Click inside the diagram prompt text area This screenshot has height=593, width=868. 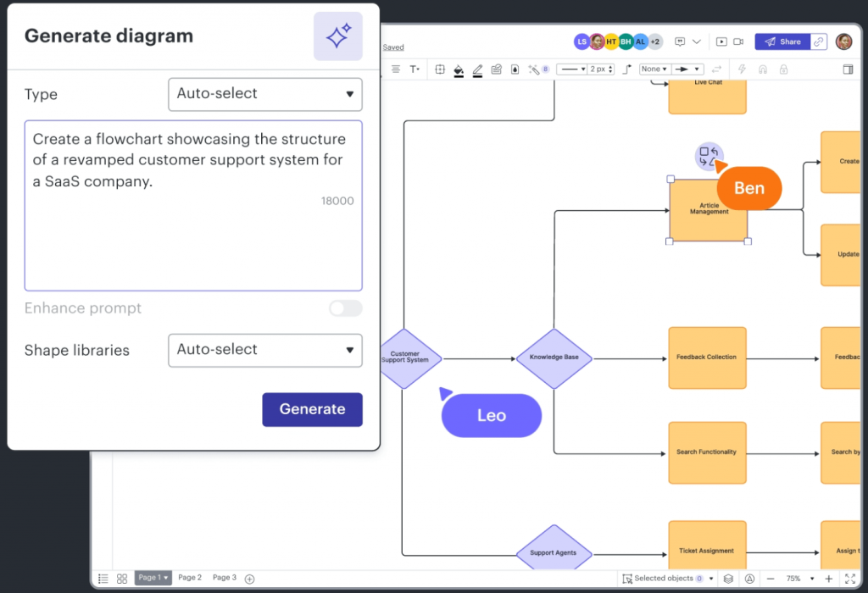point(193,203)
